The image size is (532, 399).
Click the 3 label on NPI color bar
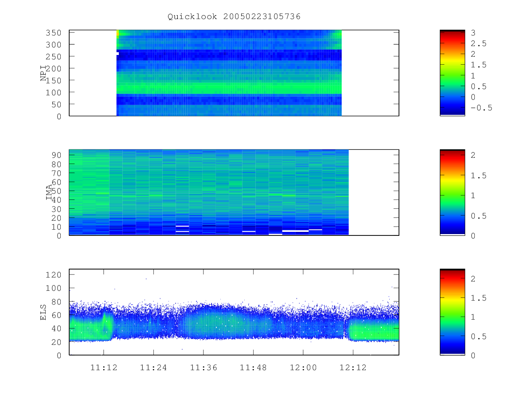pyautogui.click(x=473, y=33)
